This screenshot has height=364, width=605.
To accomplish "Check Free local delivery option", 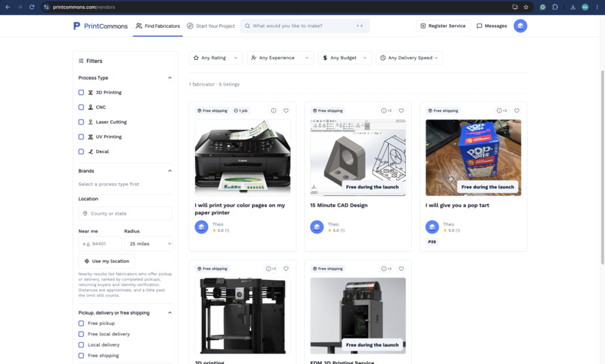I will (x=81, y=334).
